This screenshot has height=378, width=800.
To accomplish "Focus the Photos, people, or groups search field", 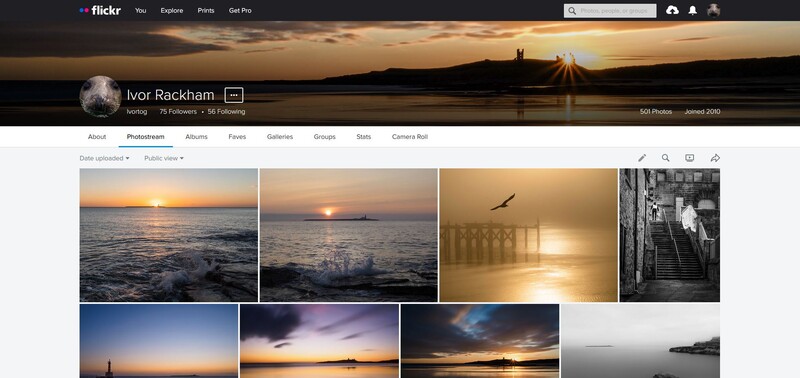I will click(610, 11).
